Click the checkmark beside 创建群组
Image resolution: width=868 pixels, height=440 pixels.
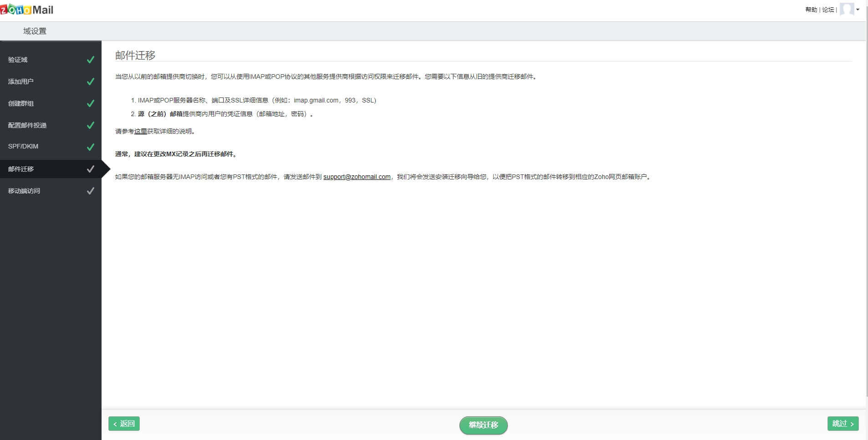(x=91, y=103)
